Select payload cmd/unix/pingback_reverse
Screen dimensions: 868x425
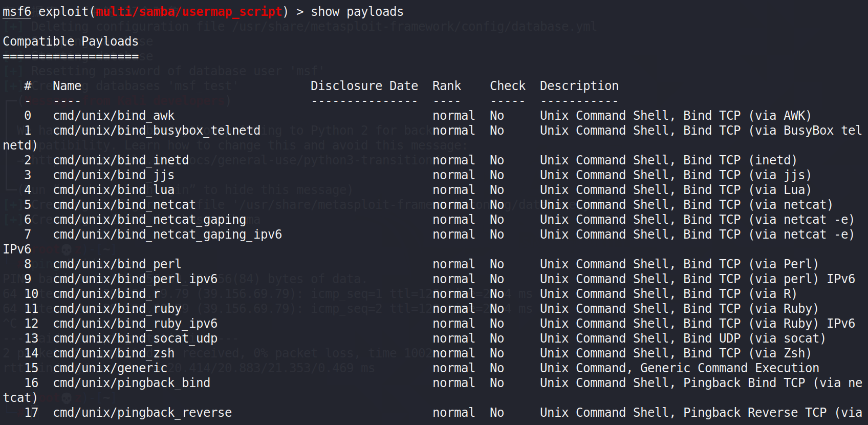(142, 413)
